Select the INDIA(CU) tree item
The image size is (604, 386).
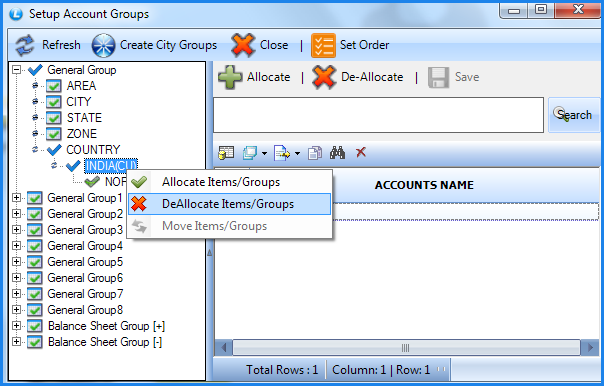(111, 166)
